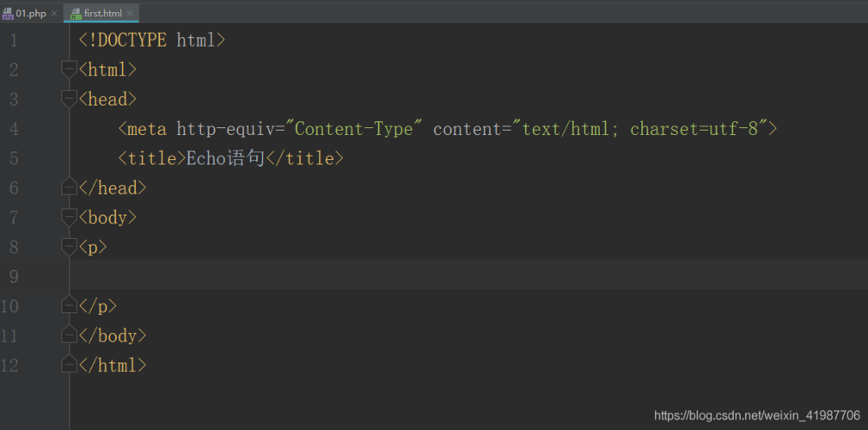
Task: Click line number 12 in the gutter
Action: pos(10,365)
